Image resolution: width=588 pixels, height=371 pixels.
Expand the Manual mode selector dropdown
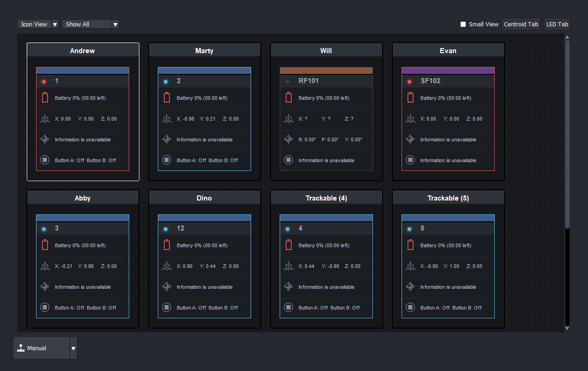tap(73, 347)
